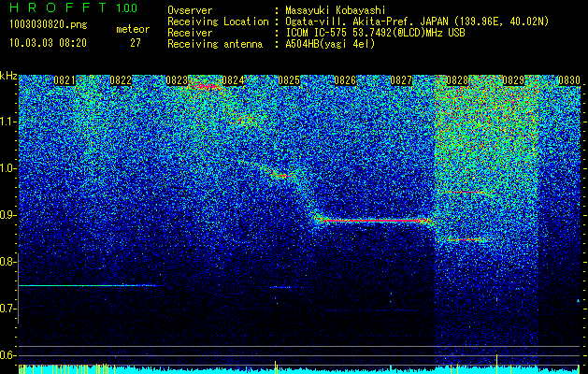The image size is (588, 374).
Task: Click the meteor label
Action: coord(133,29)
